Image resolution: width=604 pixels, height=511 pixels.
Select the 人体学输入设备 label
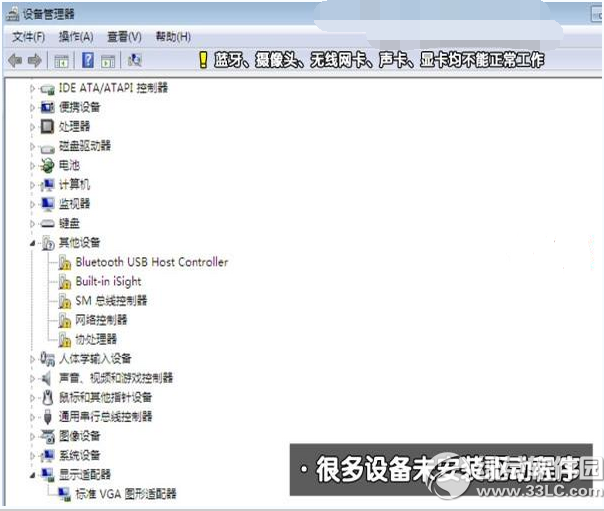point(95,359)
